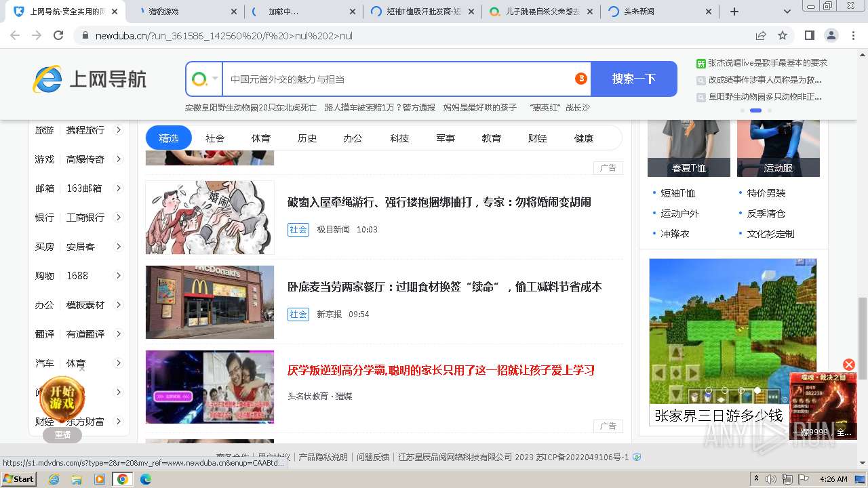Reload the page with refresh icon
The width and height of the screenshot is (868, 488).
(x=58, y=35)
